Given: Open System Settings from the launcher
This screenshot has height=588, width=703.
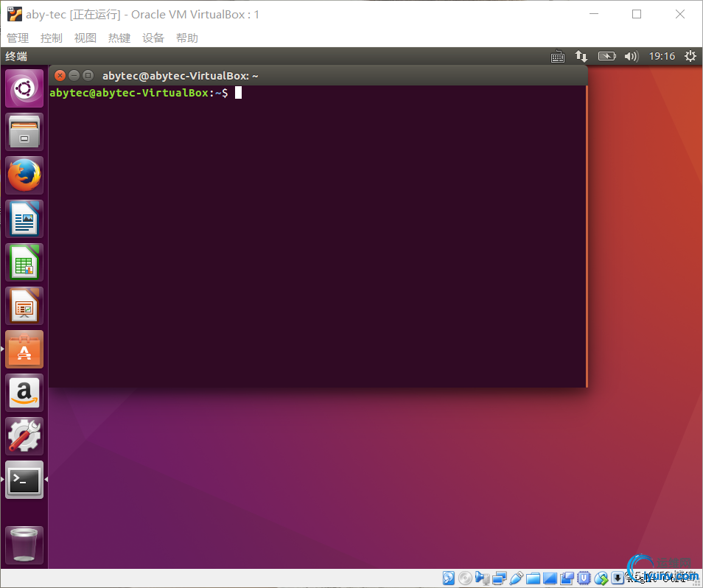Looking at the screenshot, I should click(x=24, y=436).
